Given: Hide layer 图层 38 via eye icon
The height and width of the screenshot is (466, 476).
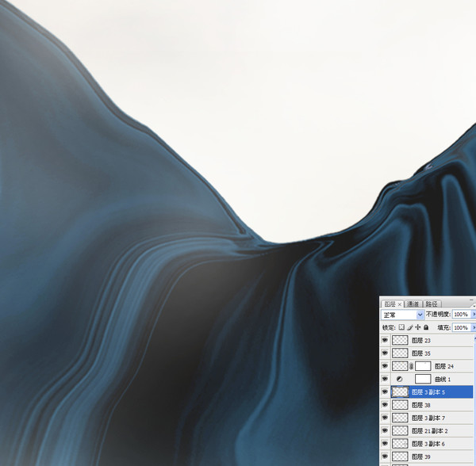Looking at the screenshot, I should point(385,405).
